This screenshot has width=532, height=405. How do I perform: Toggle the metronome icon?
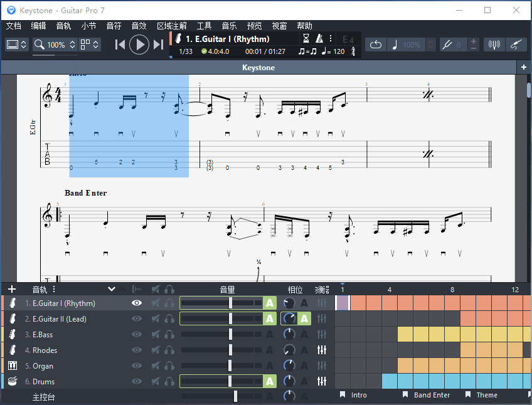coord(319,38)
